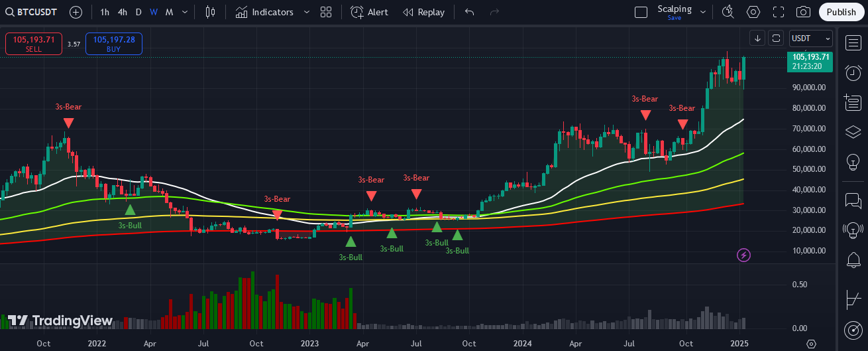Screen dimensions: 868x351
Task: Open the Watchlist panel icon in sidebar
Action: pyautogui.click(x=853, y=44)
